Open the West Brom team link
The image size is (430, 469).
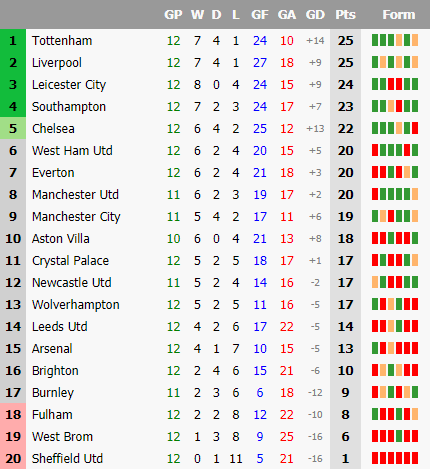[x=62, y=437]
